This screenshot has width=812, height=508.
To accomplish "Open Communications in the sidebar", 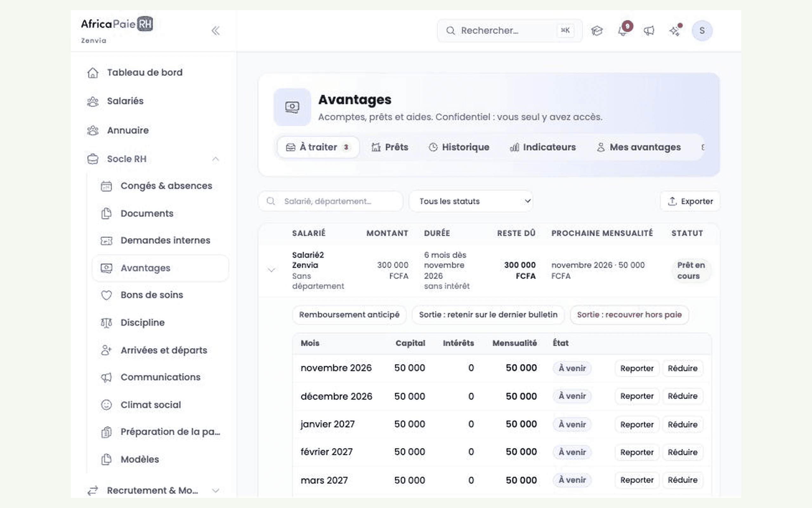I will click(150, 377).
